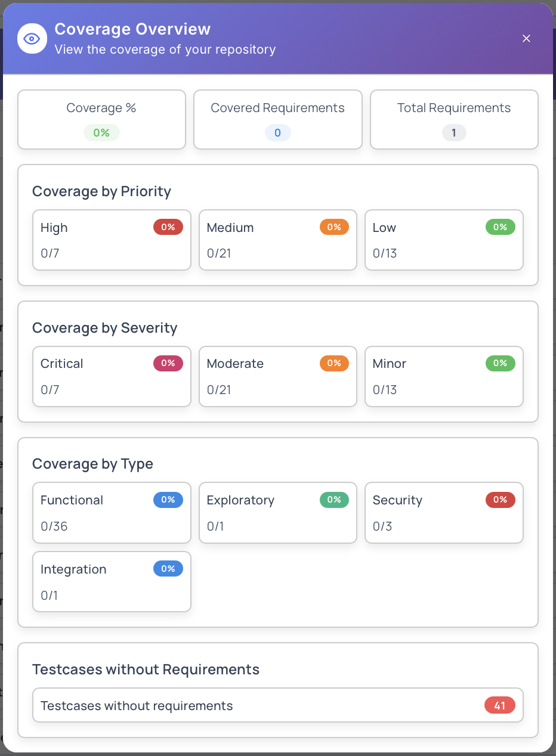Click the Coverage % stat card
Image resolution: width=556 pixels, height=756 pixels.
pyautogui.click(x=101, y=119)
